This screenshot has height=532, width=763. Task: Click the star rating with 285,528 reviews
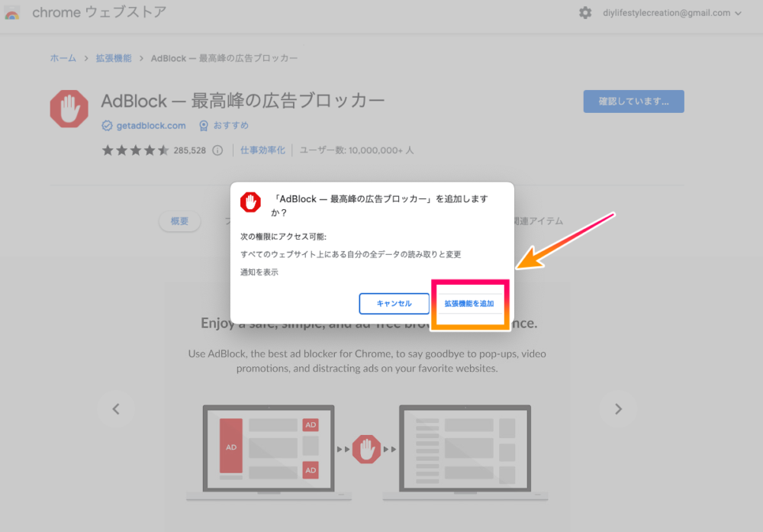pyautogui.click(x=154, y=150)
